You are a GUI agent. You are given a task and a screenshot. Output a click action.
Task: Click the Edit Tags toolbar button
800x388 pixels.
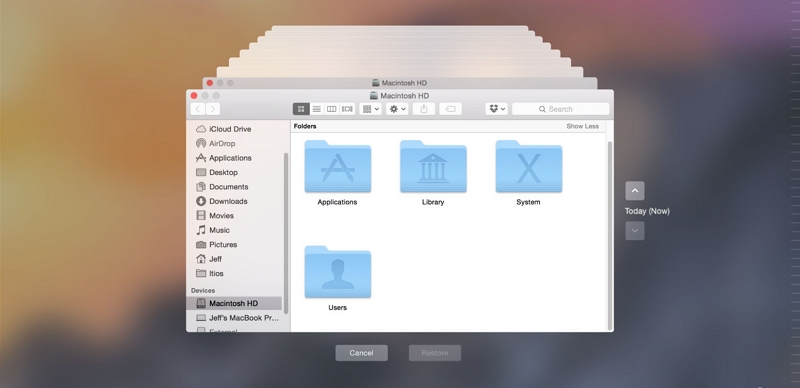click(x=451, y=109)
